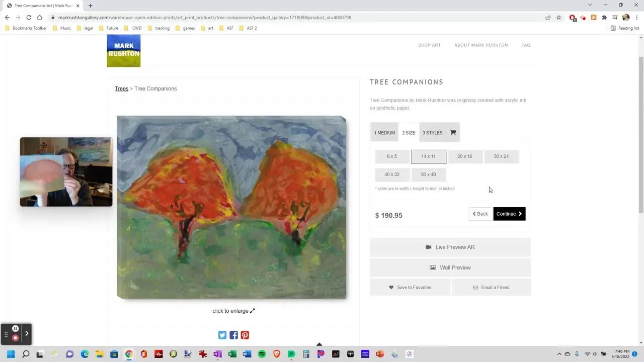Launch Spotify from taskbar
Image resolution: width=644 pixels, height=362 pixels.
click(262, 354)
